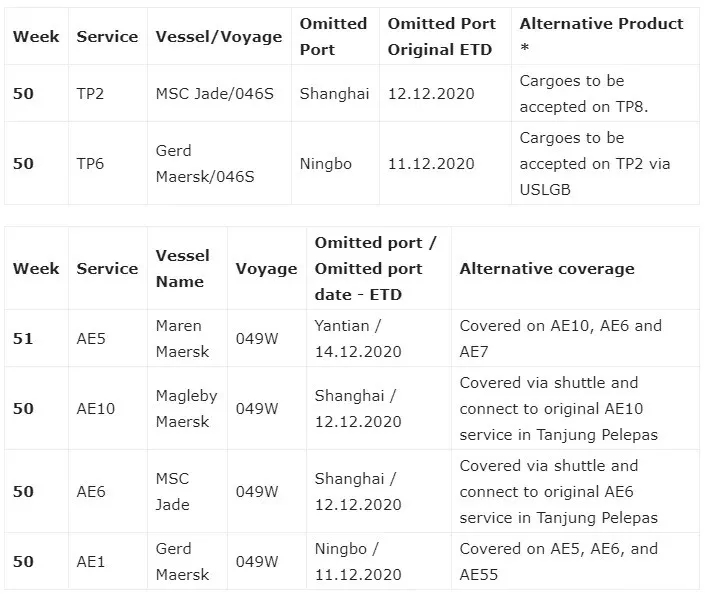
Task: Select the AE1 service cell
Action: pos(91,561)
